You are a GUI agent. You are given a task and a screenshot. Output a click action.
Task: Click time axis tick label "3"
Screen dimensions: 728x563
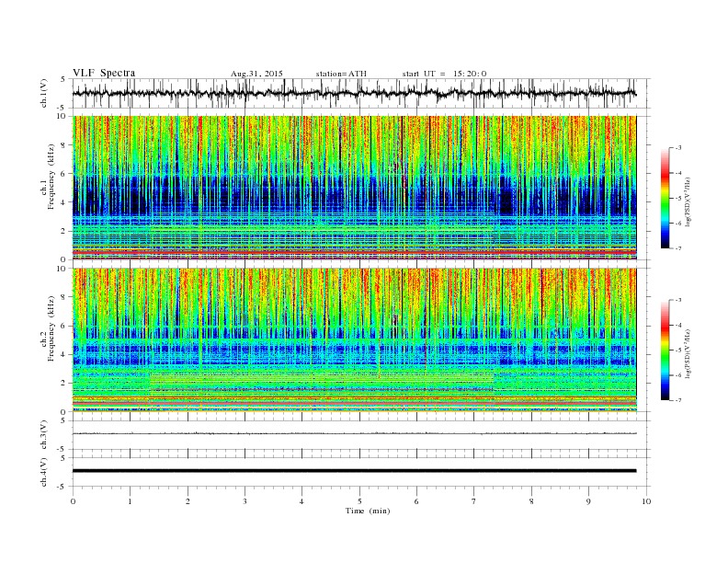(245, 501)
